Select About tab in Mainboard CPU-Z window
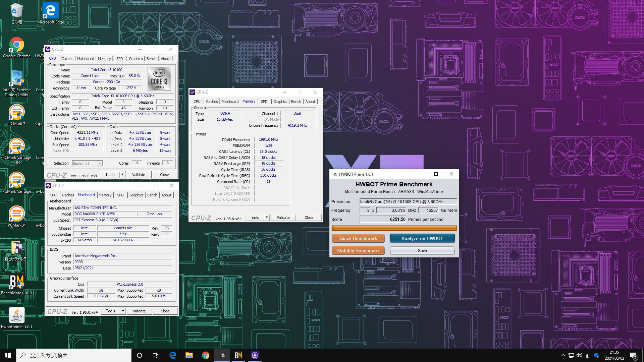This screenshot has height=362, width=644. (x=166, y=195)
